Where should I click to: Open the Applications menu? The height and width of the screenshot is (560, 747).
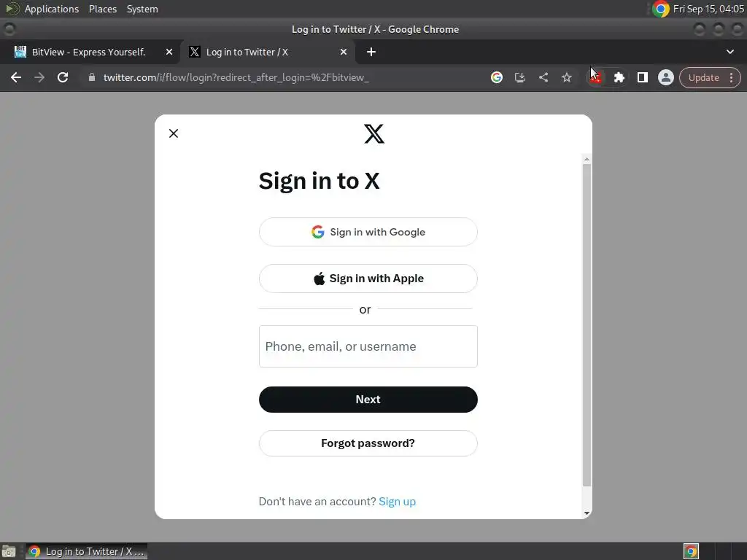tap(52, 9)
